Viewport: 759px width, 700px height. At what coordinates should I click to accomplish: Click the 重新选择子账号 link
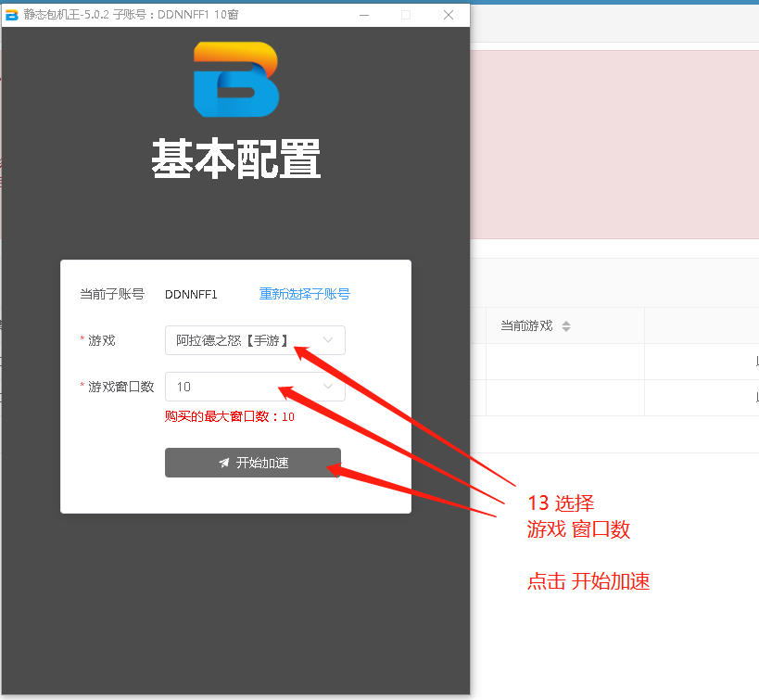click(304, 294)
